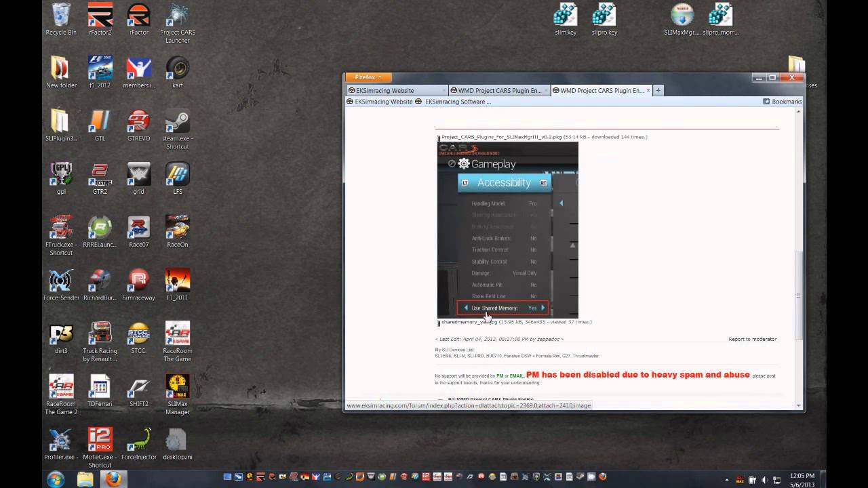The image size is (868, 488).
Task: Open Profiler.exe desktop shortcut
Action: (x=61, y=443)
